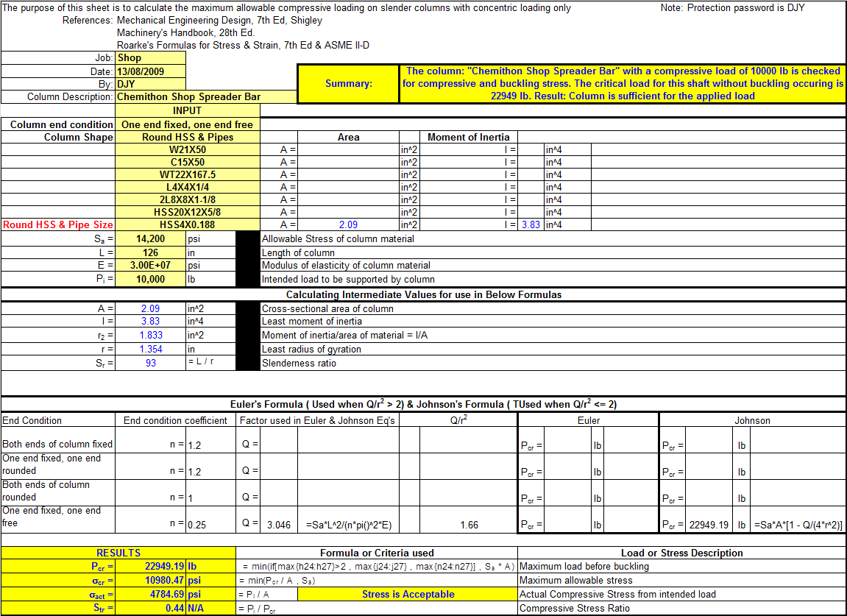847x616 pixels.
Task: Click the By cell containing DJY
Action: 150,84
